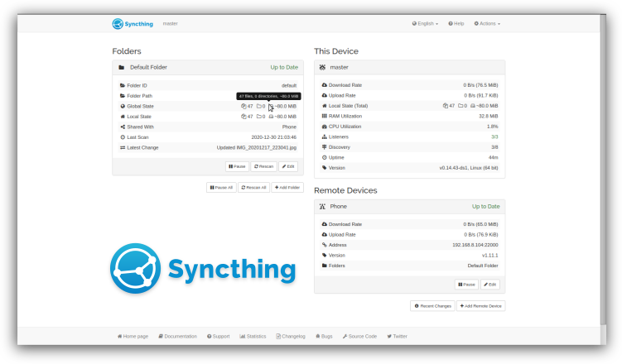Click This Device Download Rate cloud icon
The width and height of the screenshot is (622, 364).
click(324, 85)
